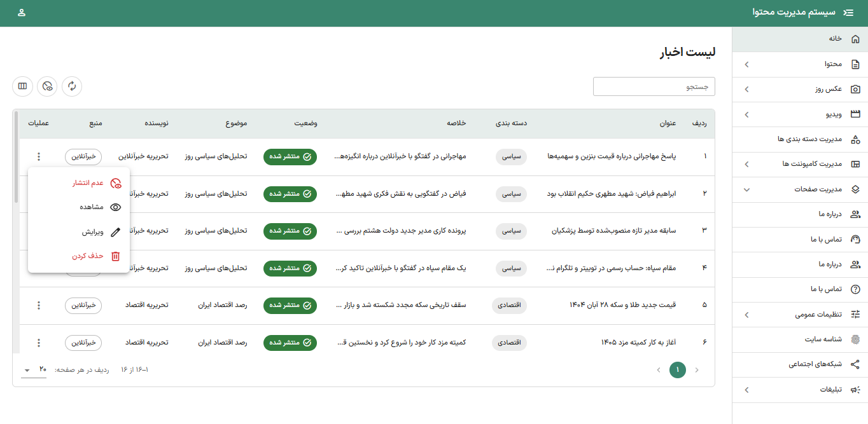Click the camera icon next to عکس روز
This screenshot has height=424, width=868.
pos(856,89)
